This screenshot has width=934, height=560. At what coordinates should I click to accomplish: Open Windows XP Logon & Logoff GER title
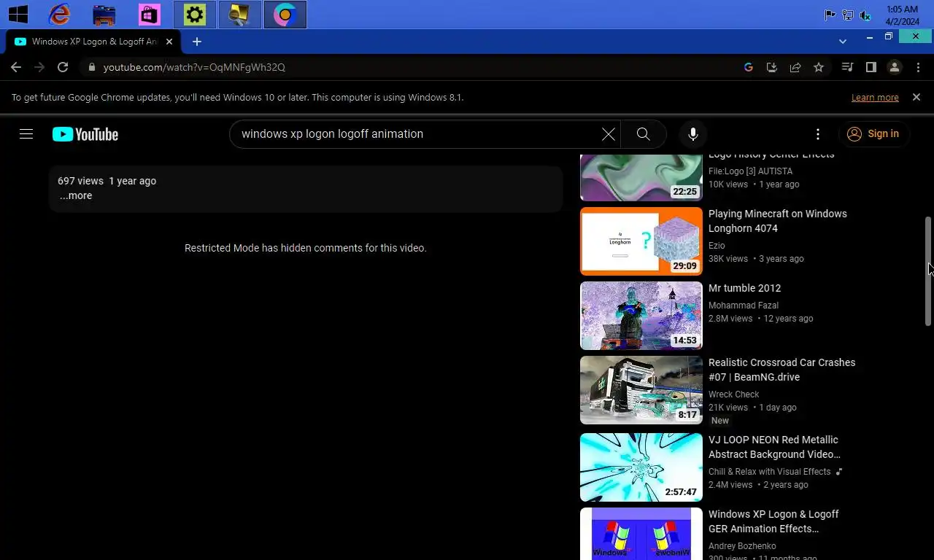point(773,521)
